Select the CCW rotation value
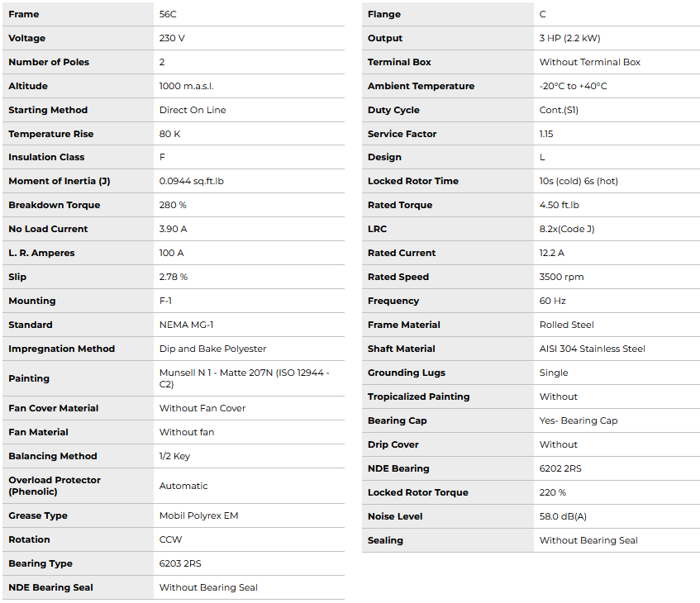The height and width of the screenshot is (603, 700). [x=170, y=539]
